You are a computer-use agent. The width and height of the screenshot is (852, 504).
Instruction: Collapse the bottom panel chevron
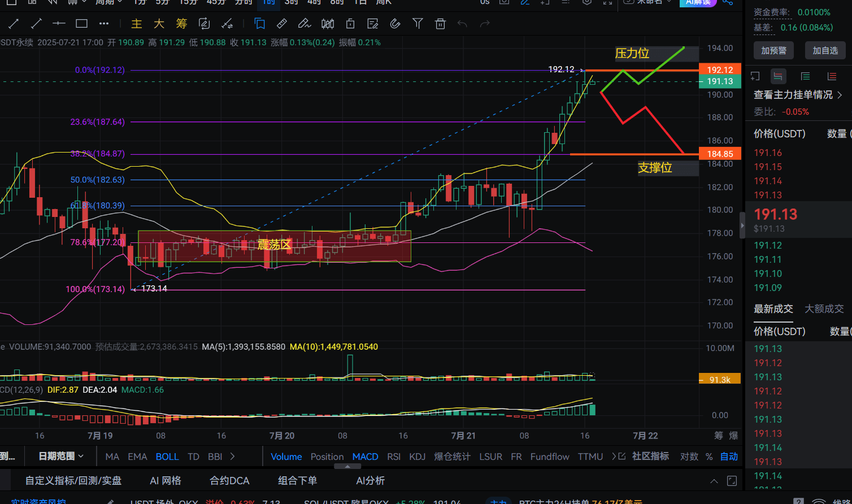714,481
